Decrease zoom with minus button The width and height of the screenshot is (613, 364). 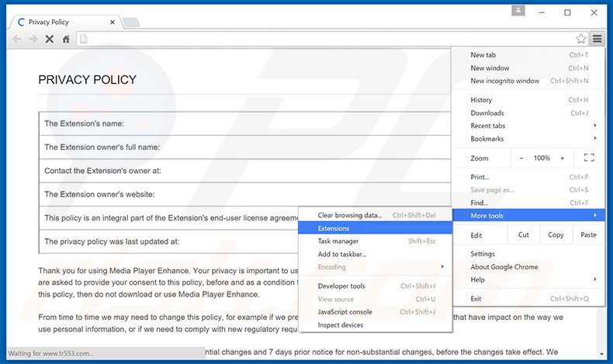click(521, 158)
